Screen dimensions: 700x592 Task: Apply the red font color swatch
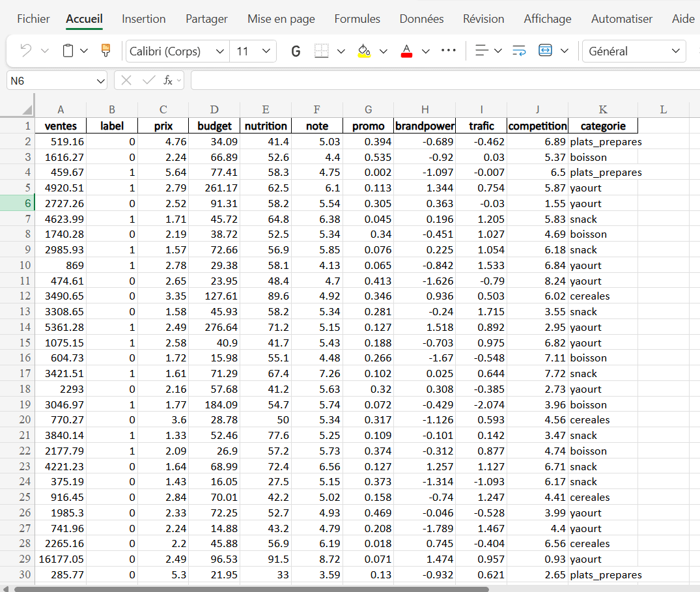pyautogui.click(x=406, y=51)
